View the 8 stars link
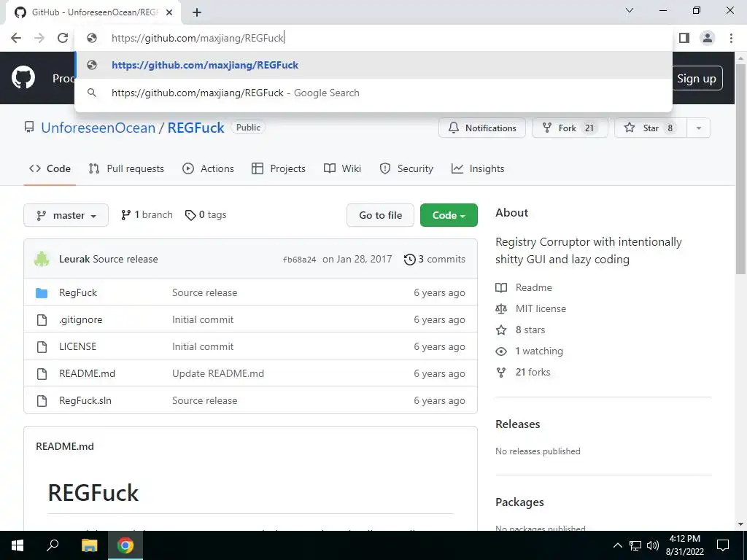The height and width of the screenshot is (560, 747). [x=521, y=330]
